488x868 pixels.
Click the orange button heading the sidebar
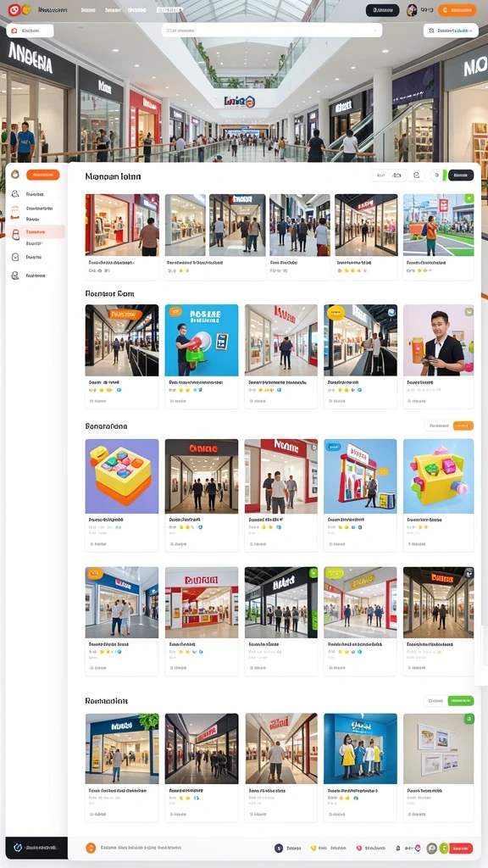click(x=42, y=175)
